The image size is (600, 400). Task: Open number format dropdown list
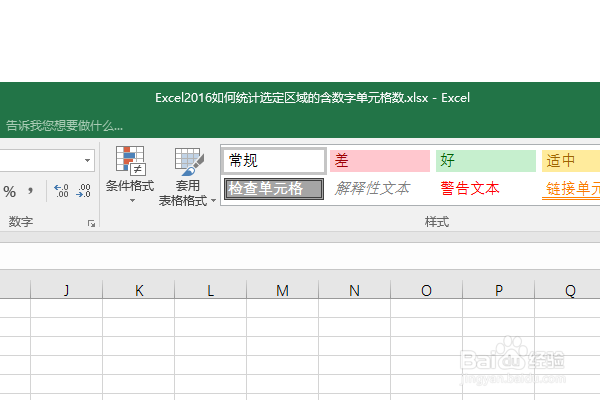pos(88,160)
